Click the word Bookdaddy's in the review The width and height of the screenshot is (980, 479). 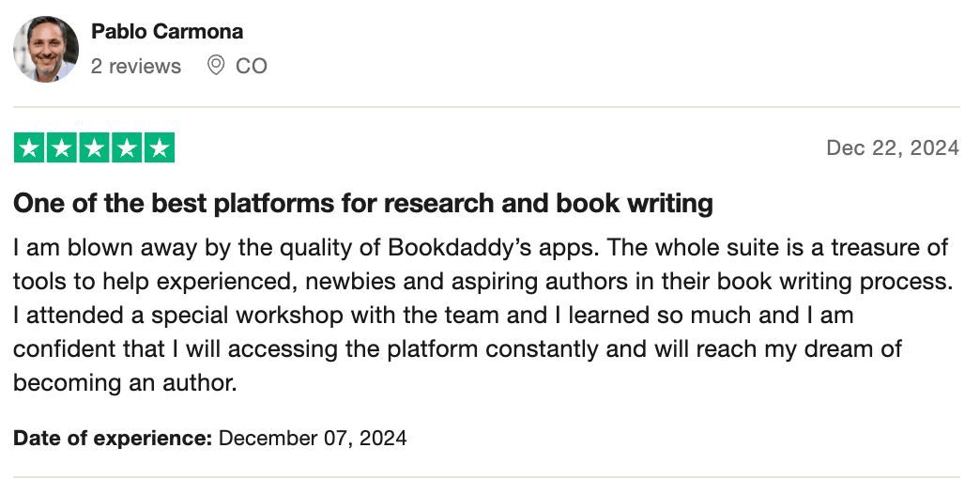click(x=492, y=249)
